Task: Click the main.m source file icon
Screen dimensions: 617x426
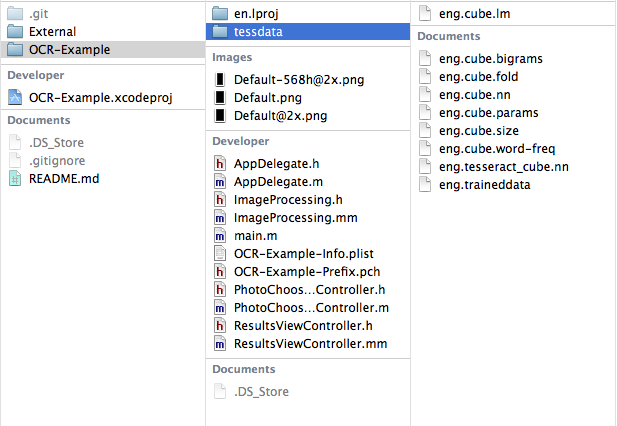Action: click(x=221, y=235)
